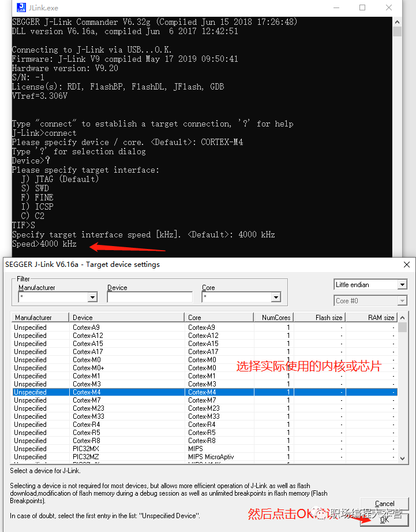
Task: Sort list by NumCores column header
Action: (x=273, y=318)
